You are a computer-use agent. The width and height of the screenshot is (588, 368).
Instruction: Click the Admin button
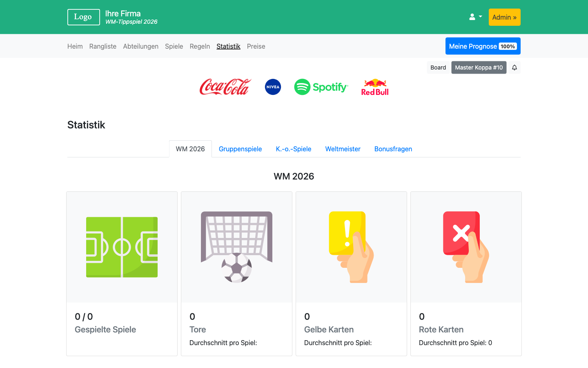click(504, 17)
